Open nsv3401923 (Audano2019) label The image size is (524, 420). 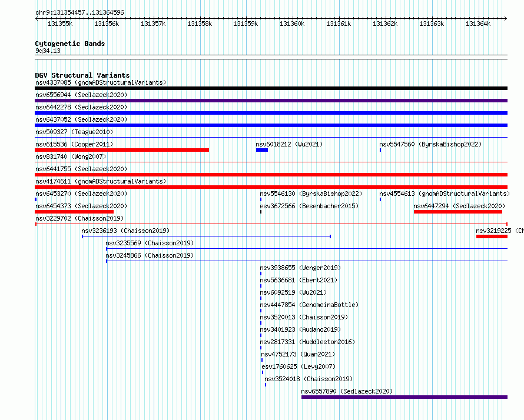[300, 329]
